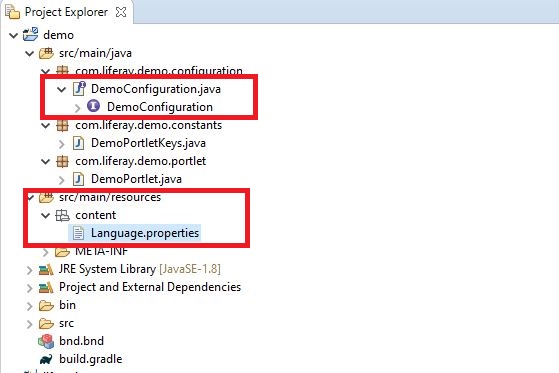Select the root src folder label
The image size is (559, 373).
[x=66, y=323]
